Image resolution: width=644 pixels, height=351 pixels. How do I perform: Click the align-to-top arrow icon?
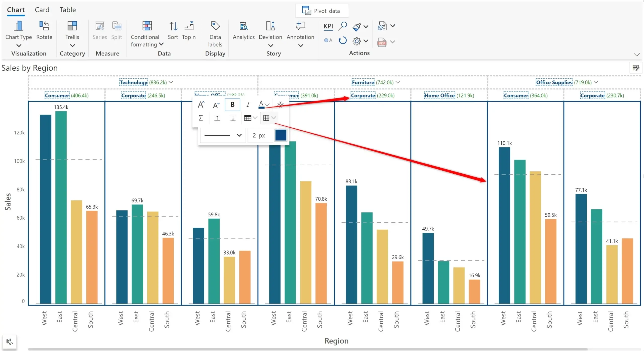217,118
